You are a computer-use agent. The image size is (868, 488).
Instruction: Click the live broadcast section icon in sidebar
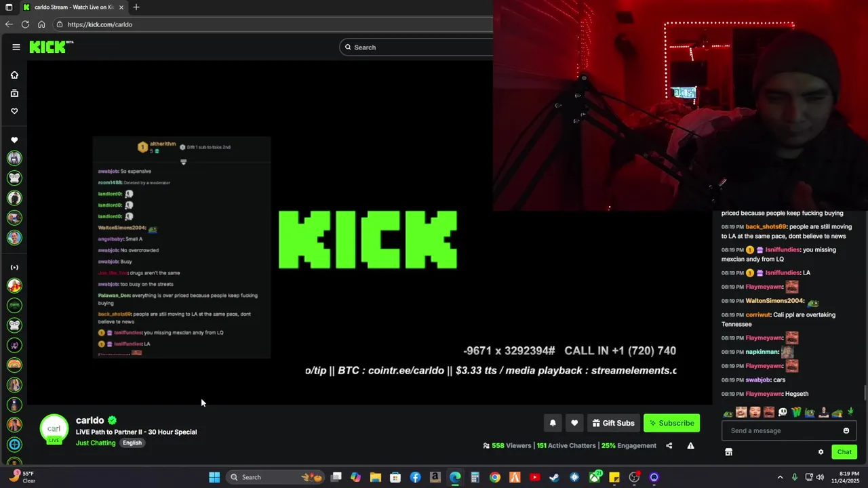coord(14,268)
